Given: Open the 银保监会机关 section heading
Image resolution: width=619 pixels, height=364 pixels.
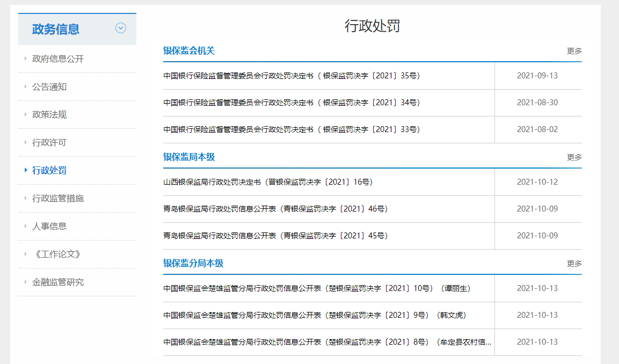Looking at the screenshot, I should click(x=189, y=50).
